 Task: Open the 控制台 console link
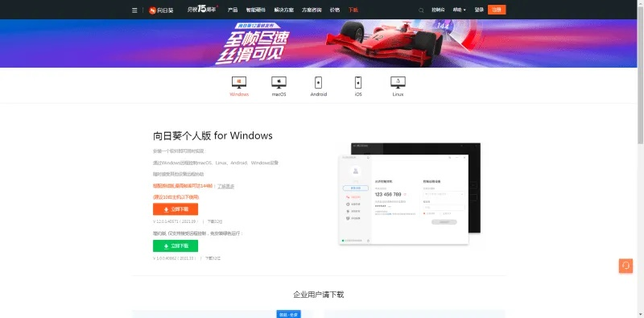(438, 10)
